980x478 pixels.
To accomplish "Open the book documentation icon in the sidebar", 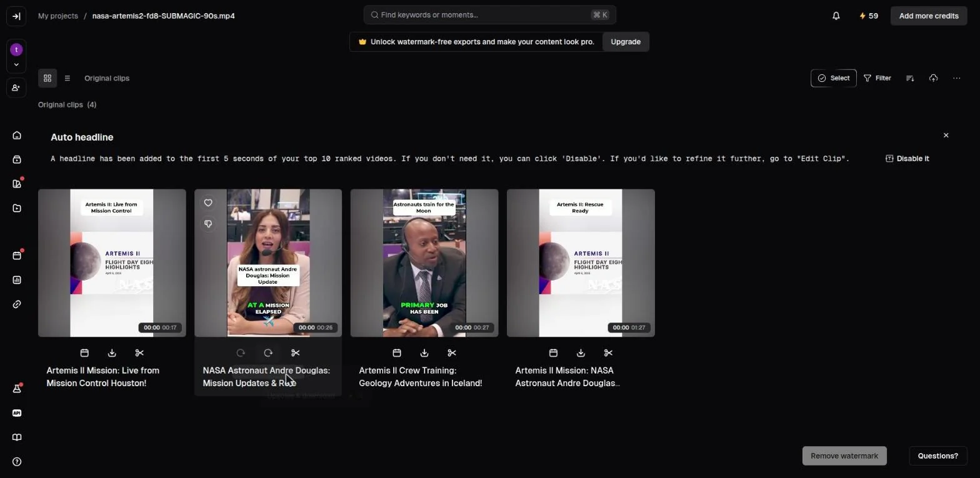I will point(17,437).
